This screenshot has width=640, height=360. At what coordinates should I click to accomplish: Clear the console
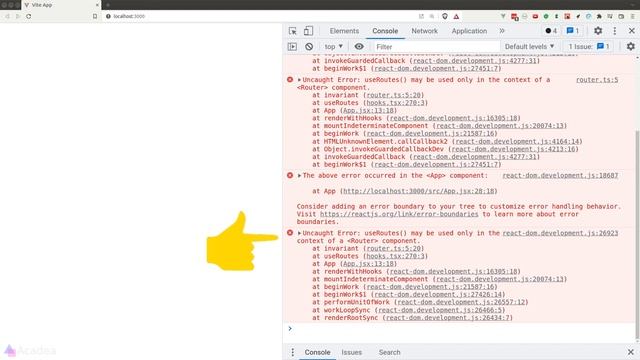(x=309, y=47)
